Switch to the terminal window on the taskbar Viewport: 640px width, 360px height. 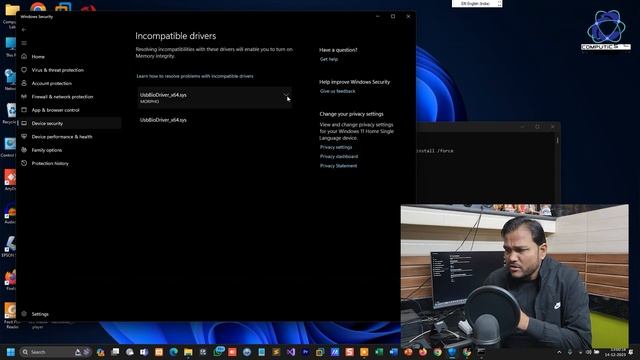tap(481, 352)
